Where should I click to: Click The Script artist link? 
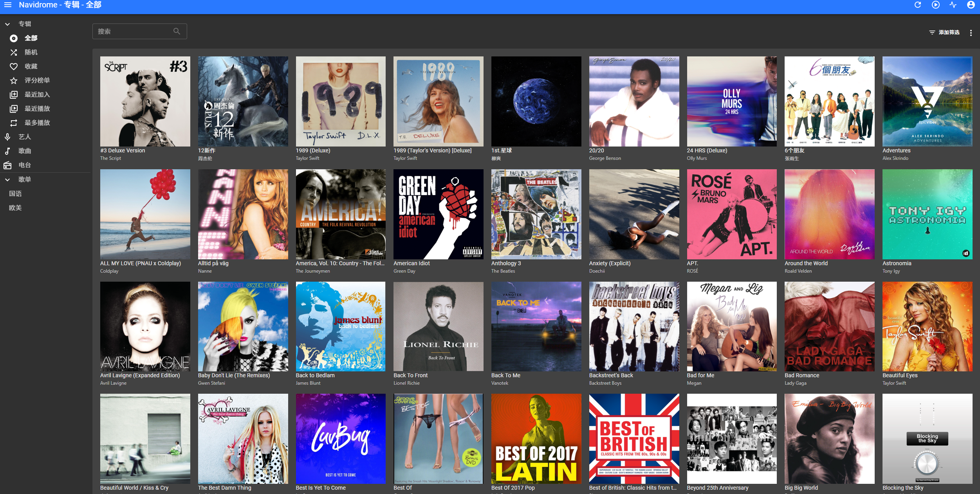click(x=111, y=158)
